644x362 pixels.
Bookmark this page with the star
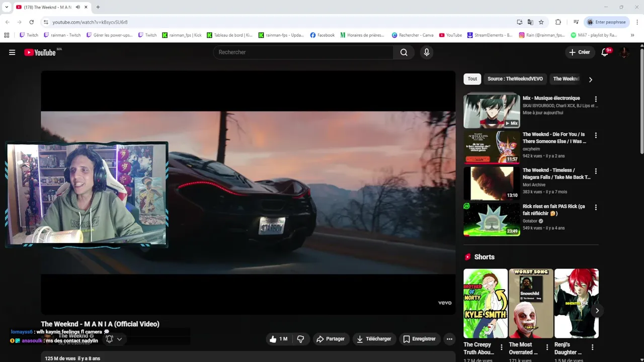pos(541,22)
